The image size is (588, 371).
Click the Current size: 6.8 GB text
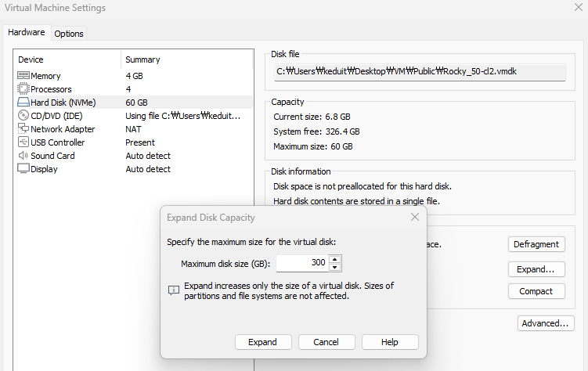[x=312, y=117]
